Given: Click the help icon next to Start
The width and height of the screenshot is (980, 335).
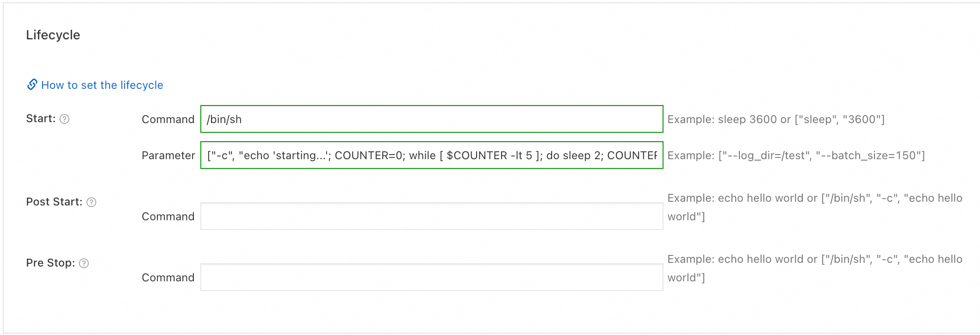Looking at the screenshot, I should pyautogui.click(x=65, y=119).
